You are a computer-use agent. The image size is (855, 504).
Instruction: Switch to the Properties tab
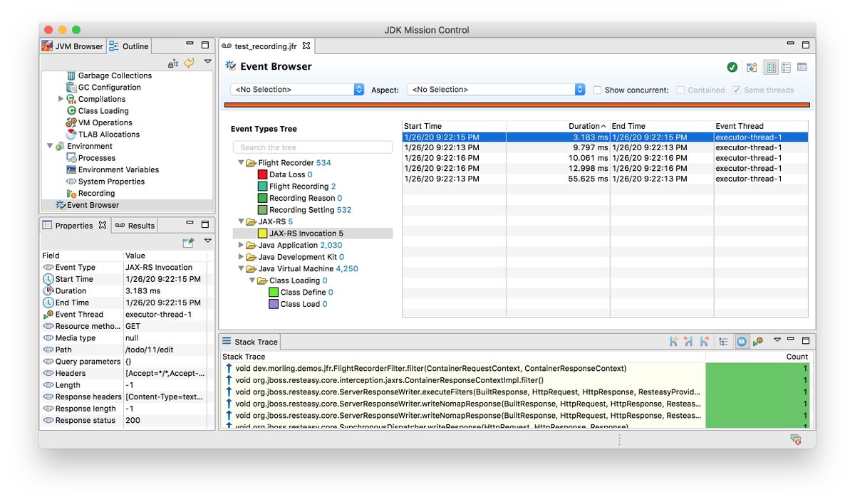[x=74, y=225]
